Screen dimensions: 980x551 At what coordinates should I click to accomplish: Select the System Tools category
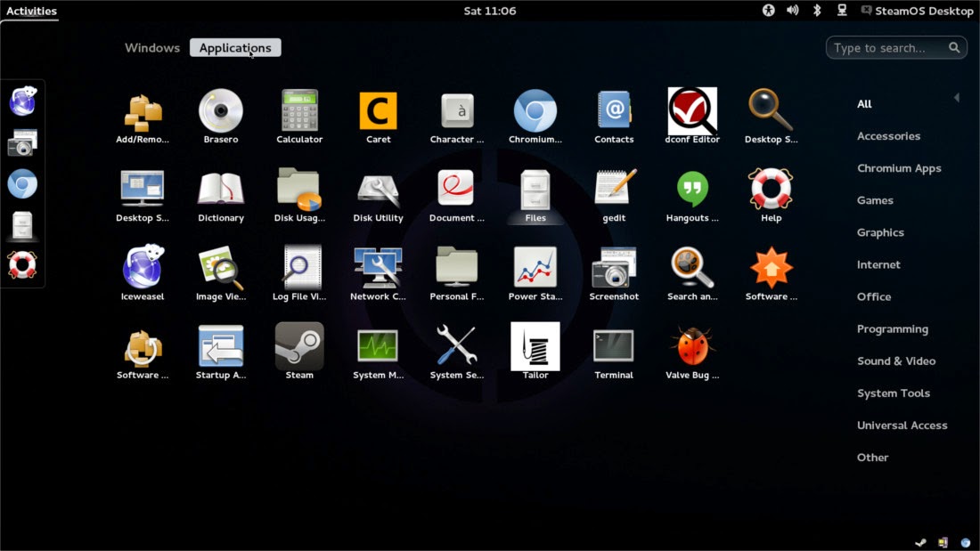[894, 393]
